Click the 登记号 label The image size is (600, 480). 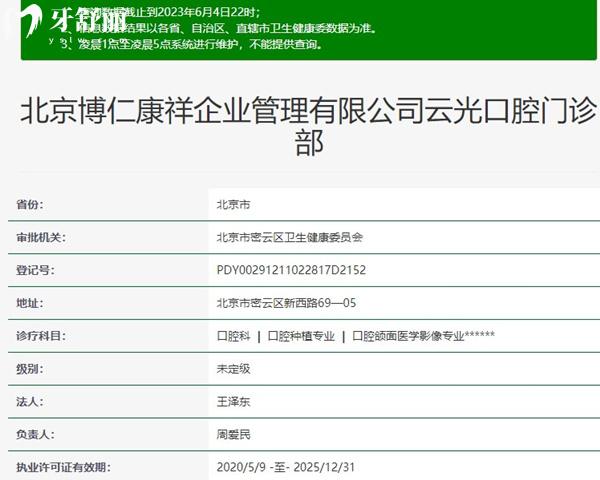click(x=35, y=270)
